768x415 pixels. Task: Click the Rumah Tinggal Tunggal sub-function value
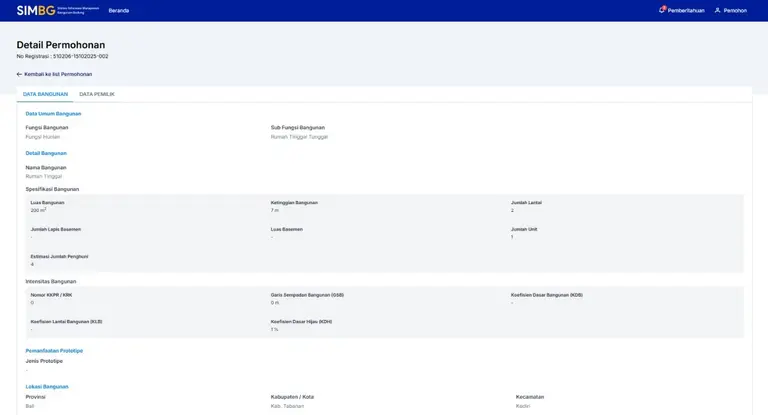coord(299,137)
